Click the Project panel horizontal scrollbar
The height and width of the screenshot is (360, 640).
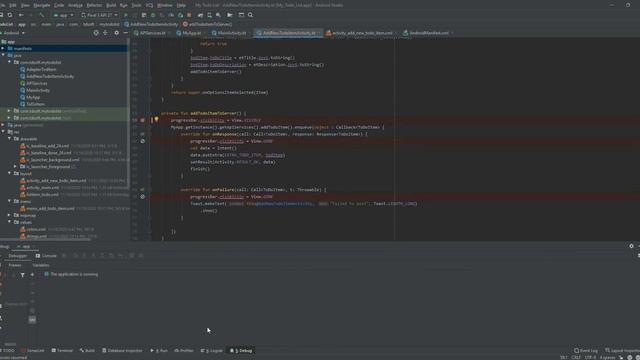click(x=46, y=240)
